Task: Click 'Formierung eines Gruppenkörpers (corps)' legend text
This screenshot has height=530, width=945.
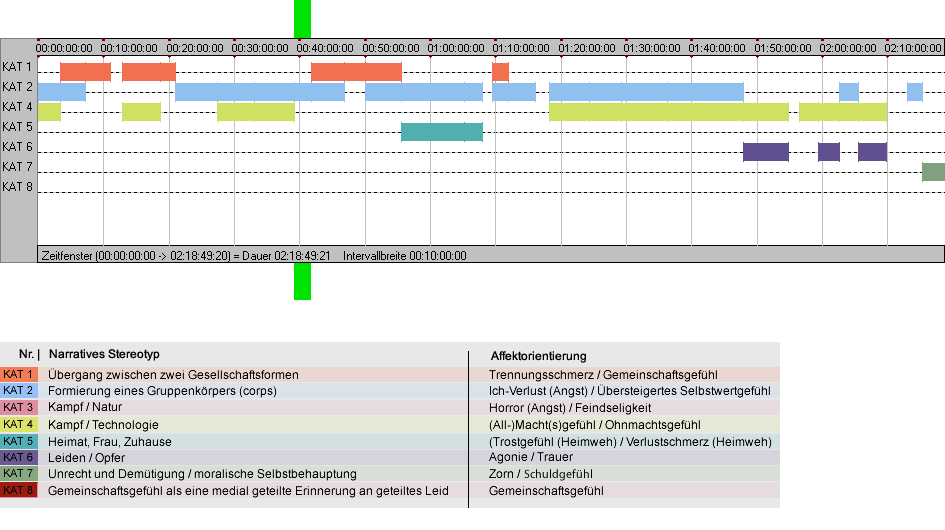Action: (x=163, y=391)
